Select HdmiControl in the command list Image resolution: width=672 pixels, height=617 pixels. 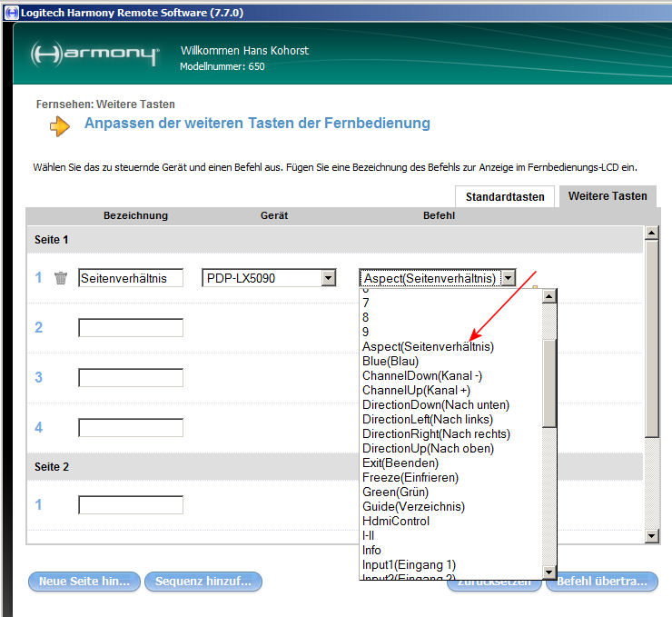click(395, 521)
